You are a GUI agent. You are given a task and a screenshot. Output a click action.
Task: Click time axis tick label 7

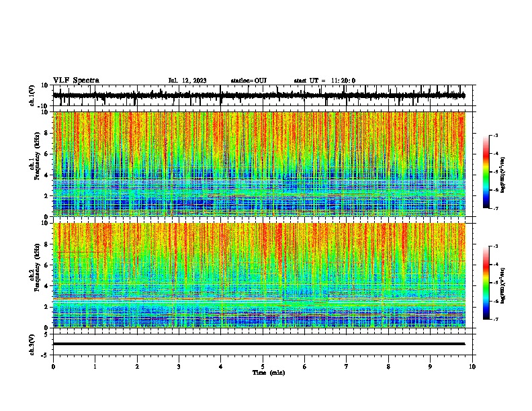click(347, 367)
